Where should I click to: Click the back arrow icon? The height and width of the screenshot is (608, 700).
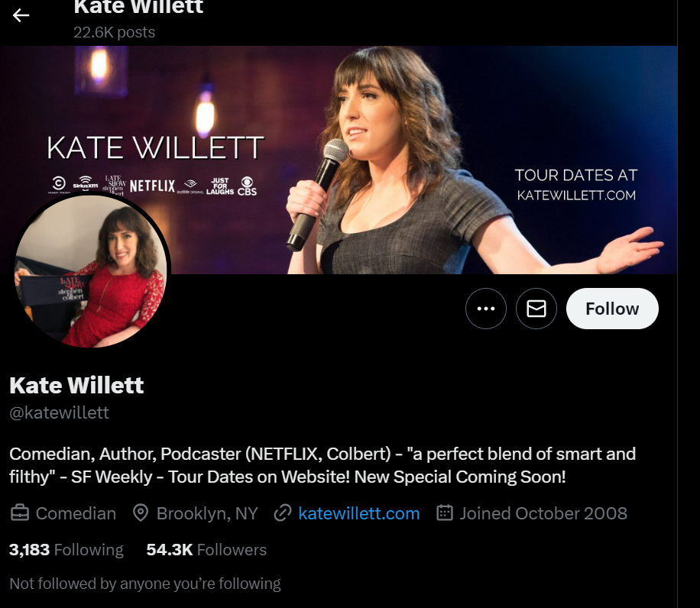21,15
